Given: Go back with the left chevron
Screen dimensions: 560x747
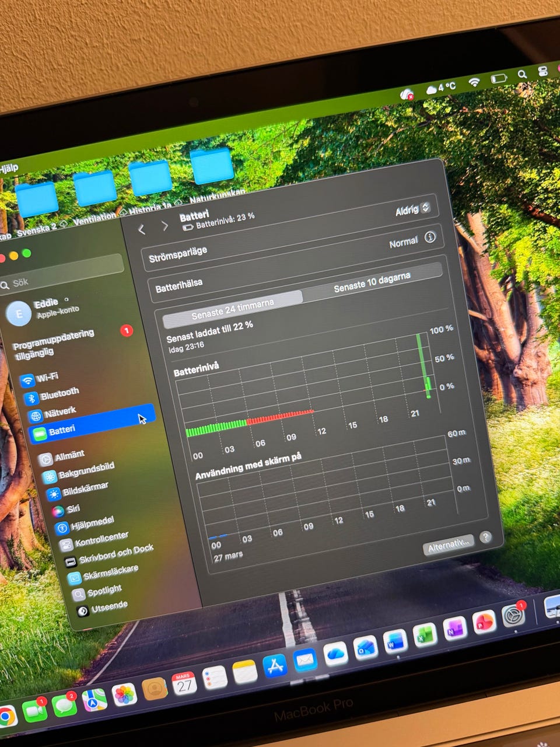Looking at the screenshot, I should (142, 229).
